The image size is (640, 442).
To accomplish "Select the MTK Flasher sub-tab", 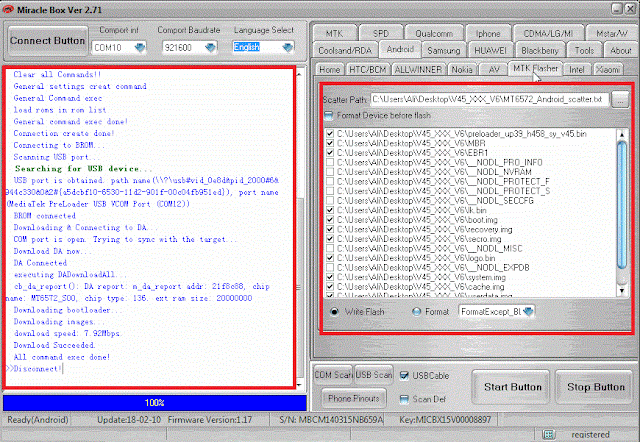I will coord(535,68).
